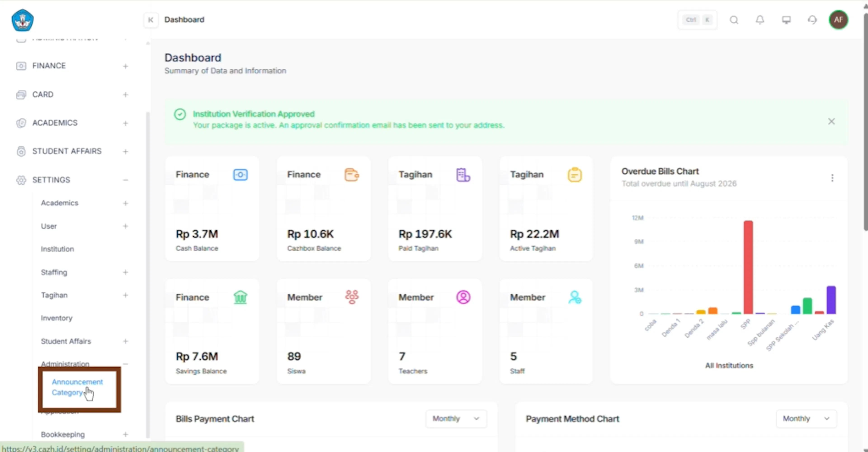Expand the ACADEMICS menu section
Screen dimensions: 868x452
click(125, 123)
